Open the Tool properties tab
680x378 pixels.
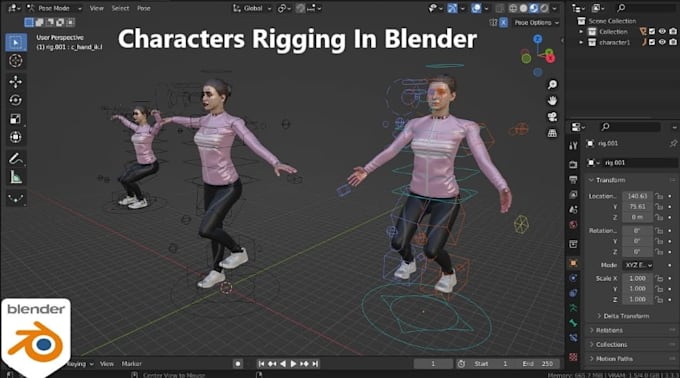573,146
